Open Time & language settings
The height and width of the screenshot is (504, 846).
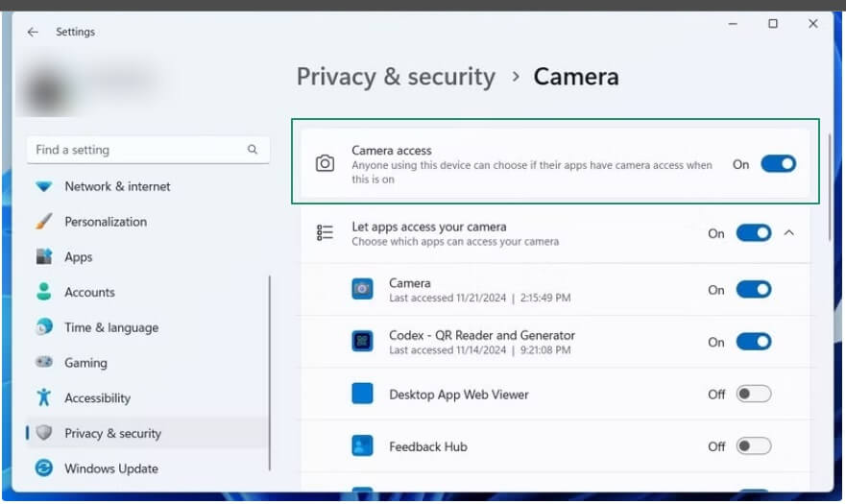coord(147,327)
